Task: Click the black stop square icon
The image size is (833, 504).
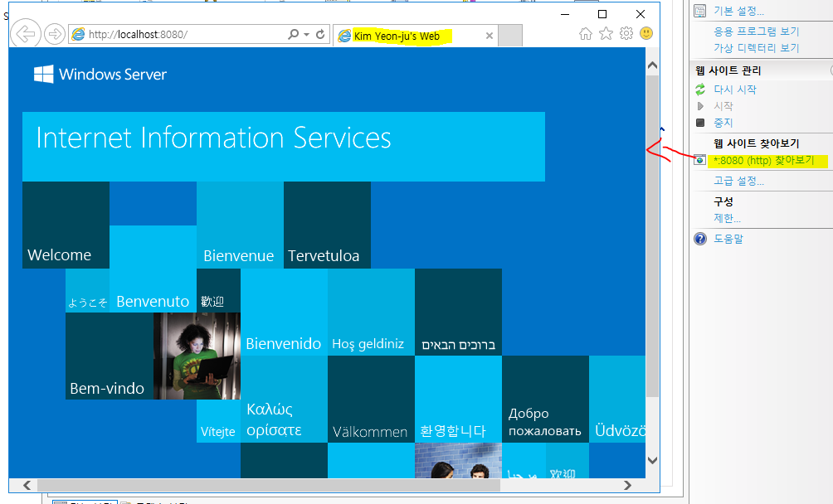Action: tap(700, 123)
